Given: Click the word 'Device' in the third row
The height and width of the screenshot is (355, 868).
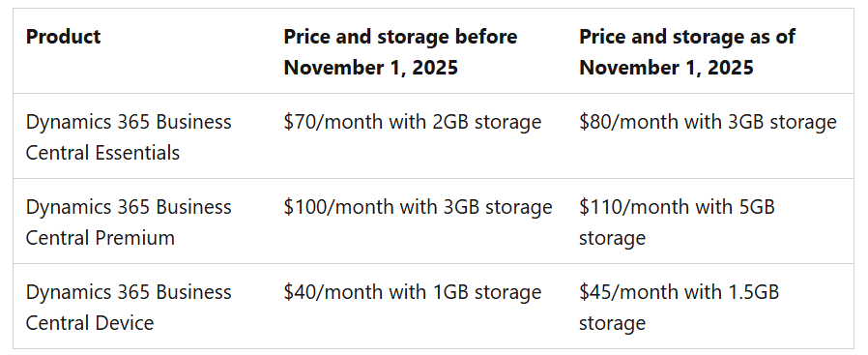Looking at the screenshot, I should [125, 323].
